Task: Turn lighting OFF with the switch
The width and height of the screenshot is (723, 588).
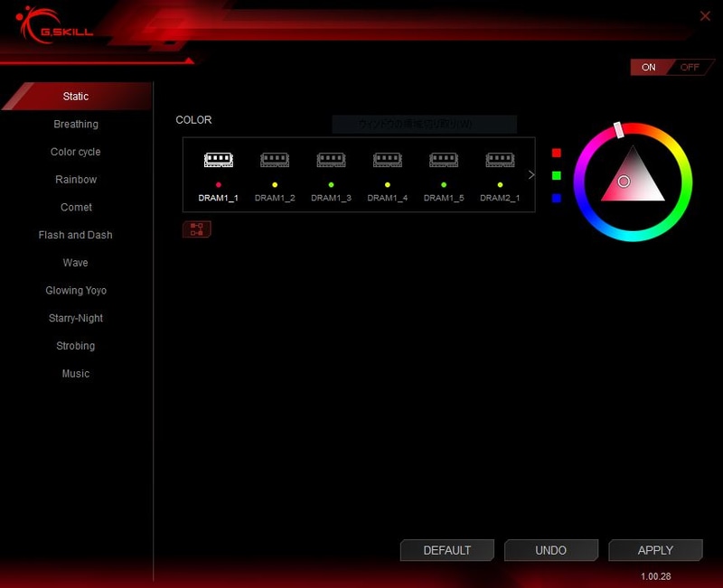Action: (689, 67)
